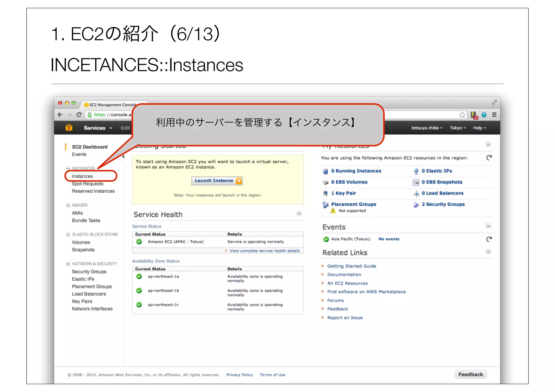Collapse the Service Health panel
The image size is (555, 392).
(x=299, y=213)
